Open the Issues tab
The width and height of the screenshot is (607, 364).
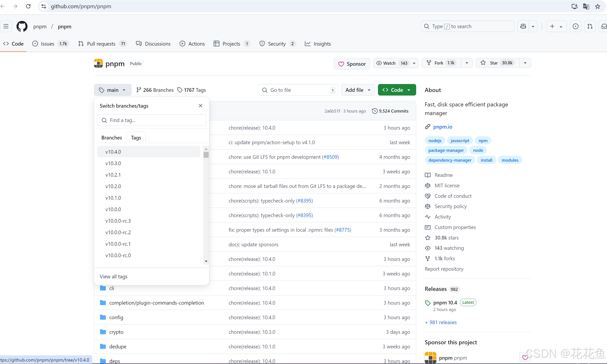(51, 44)
